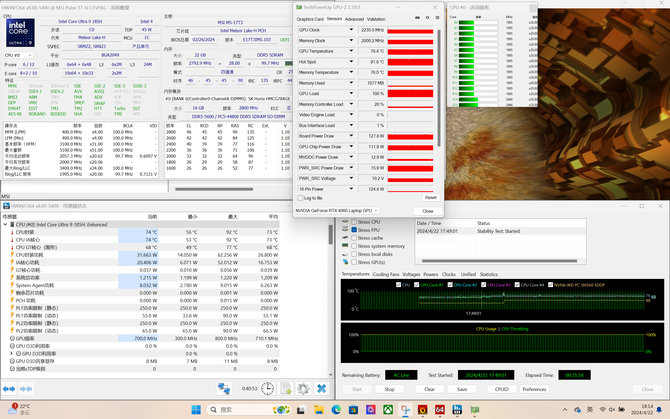Click the stability test Save button
This screenshot has width=670, height=419.
point(462,389)
